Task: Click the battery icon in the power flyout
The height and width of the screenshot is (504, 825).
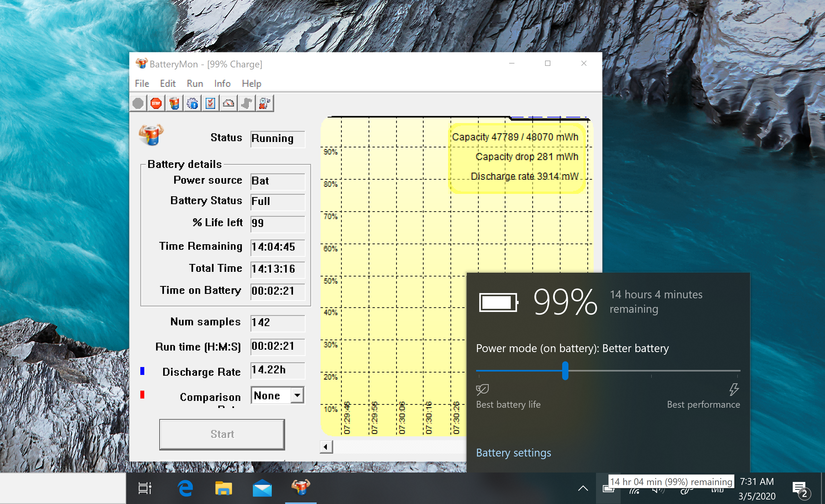Action: 499,303
